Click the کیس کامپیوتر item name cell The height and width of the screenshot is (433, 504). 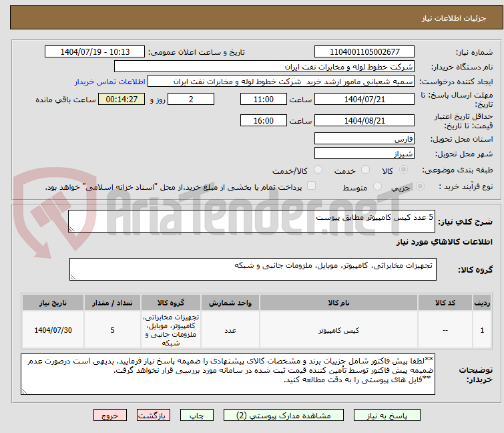pos(338,330)
